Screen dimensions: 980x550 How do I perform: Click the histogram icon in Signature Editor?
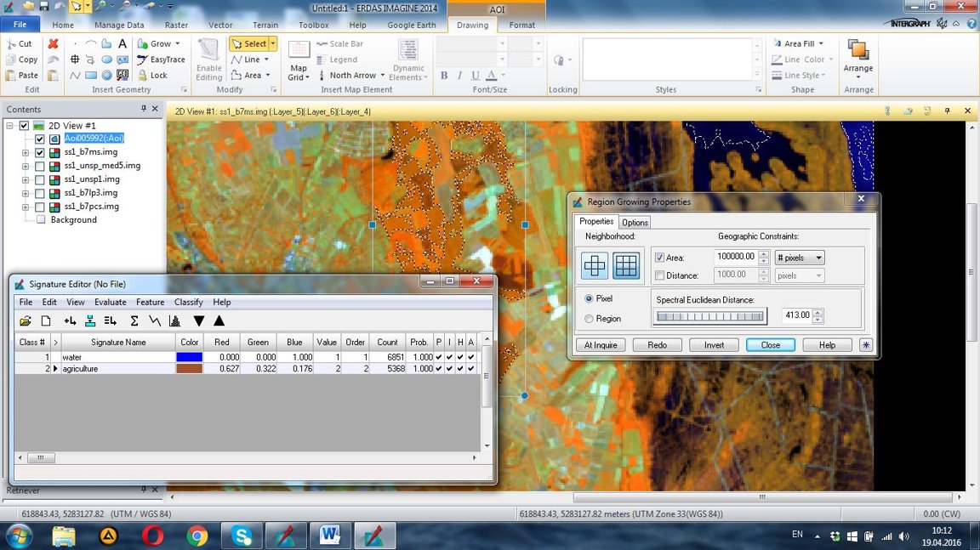[175, 320]
